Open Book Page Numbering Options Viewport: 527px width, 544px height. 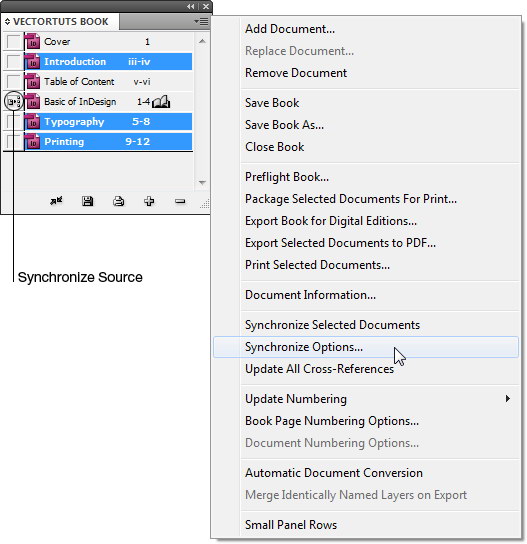tap(366, 421)
